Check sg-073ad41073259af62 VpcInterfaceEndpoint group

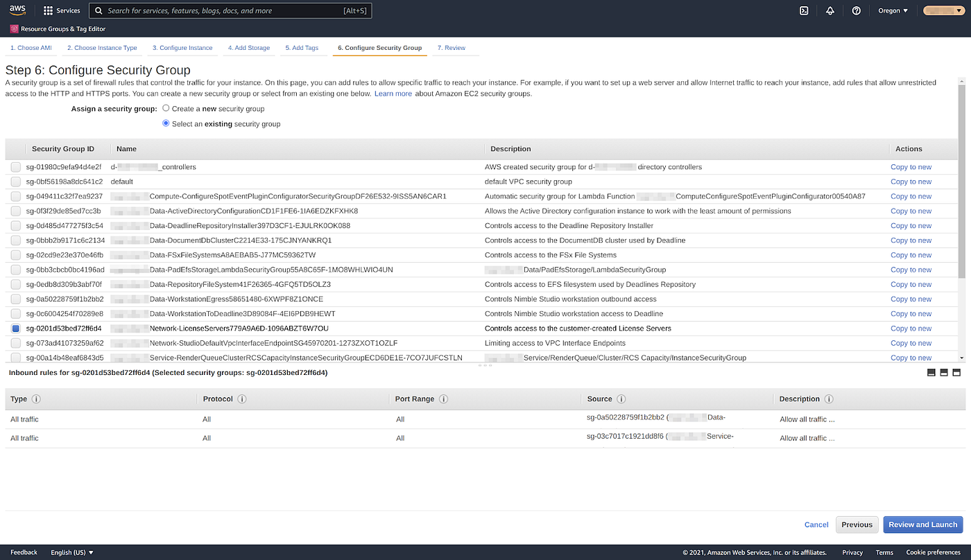click(x=16, y=343)
